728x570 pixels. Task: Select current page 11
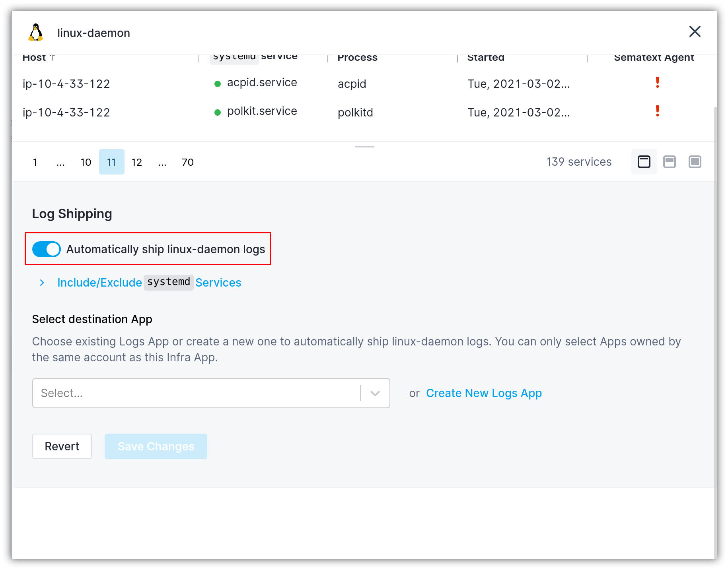111,162
